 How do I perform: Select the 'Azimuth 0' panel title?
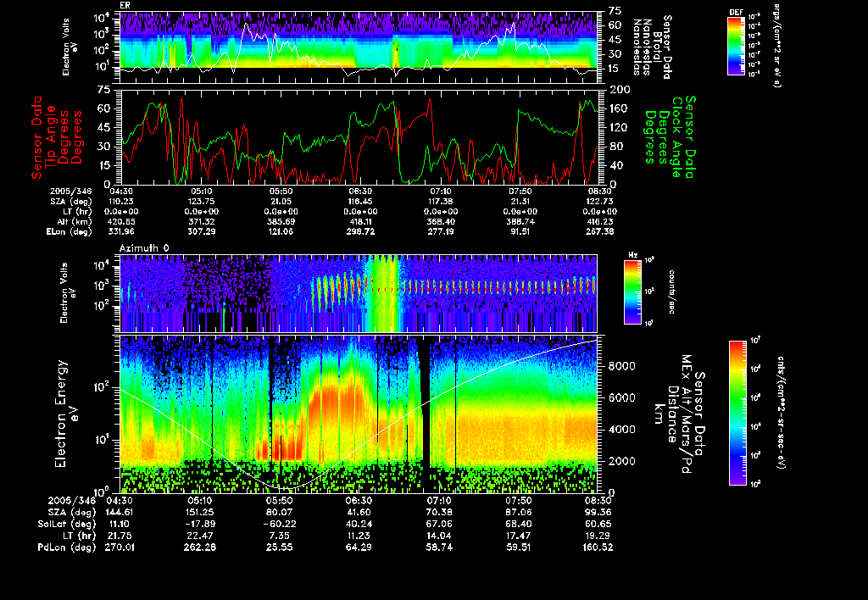click(144, 248)
